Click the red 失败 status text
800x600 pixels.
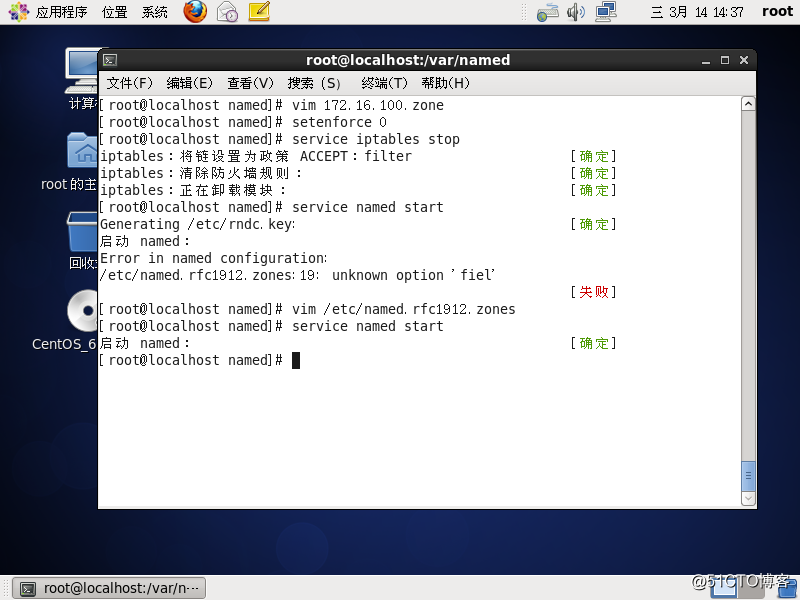(593, 292)
